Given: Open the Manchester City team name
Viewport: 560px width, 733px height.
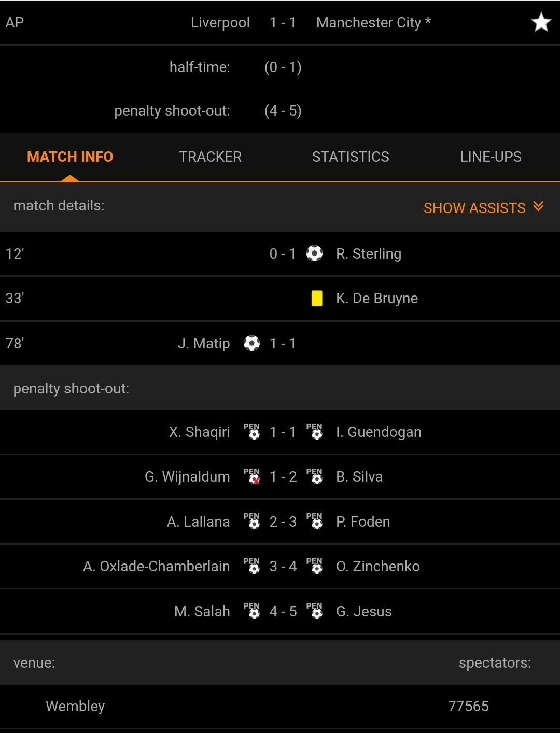Looking at the screenshot, I should tap(369, 23).
